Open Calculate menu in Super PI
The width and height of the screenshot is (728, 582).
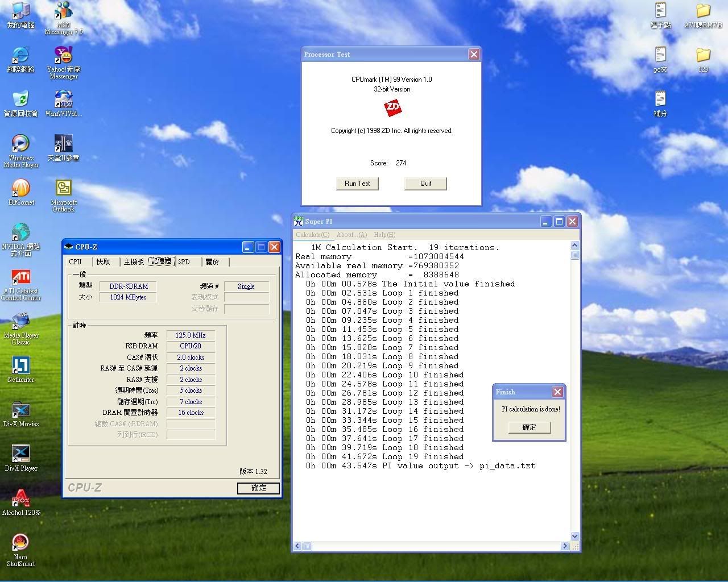point(312,235)
